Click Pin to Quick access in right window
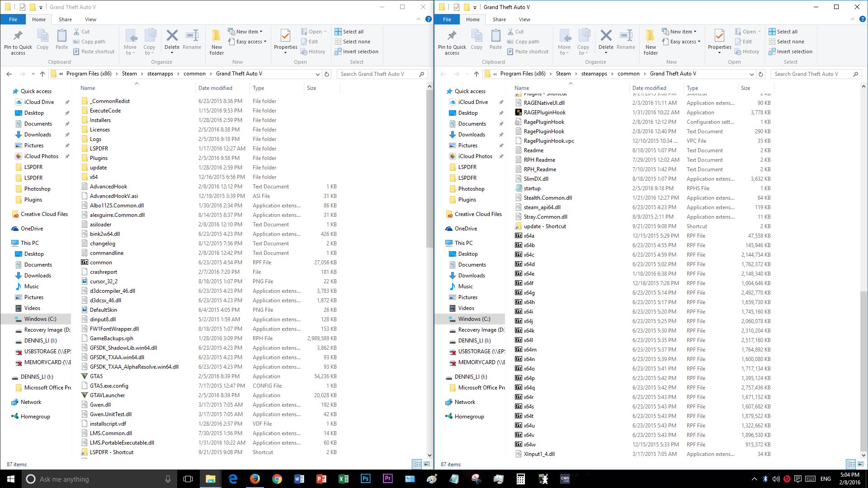 [452, 42]
